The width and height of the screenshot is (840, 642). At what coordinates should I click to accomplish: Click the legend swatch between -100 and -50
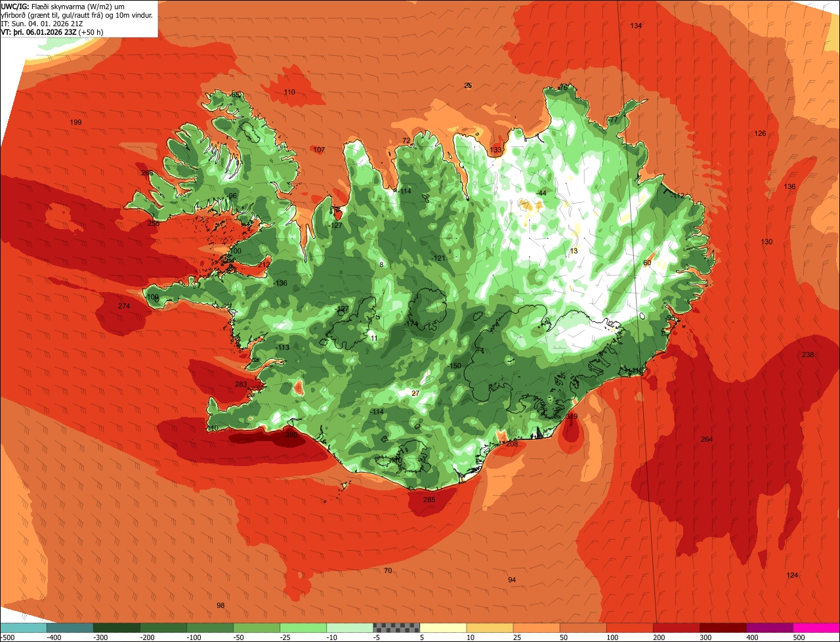pos(210,628)
